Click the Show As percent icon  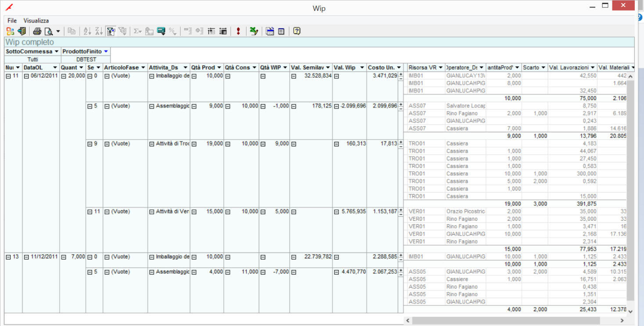[x=173, y=31]
